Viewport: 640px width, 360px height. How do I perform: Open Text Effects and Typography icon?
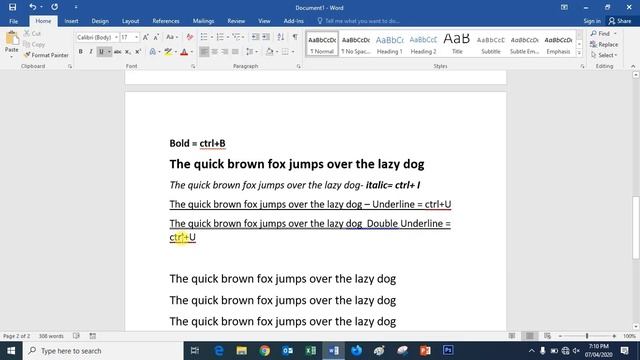tap(152, 51)
